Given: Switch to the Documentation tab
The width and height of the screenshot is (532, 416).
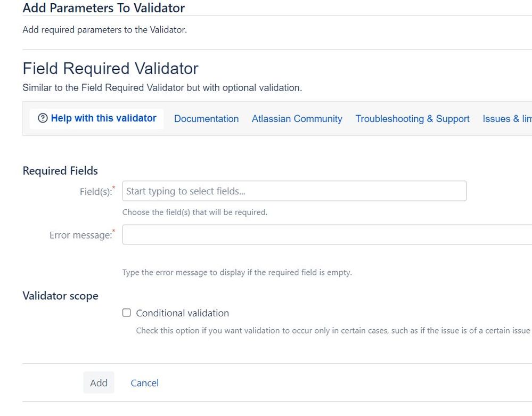Looking at the screenshot, I should pyautogui.click(x=206, y=119).
